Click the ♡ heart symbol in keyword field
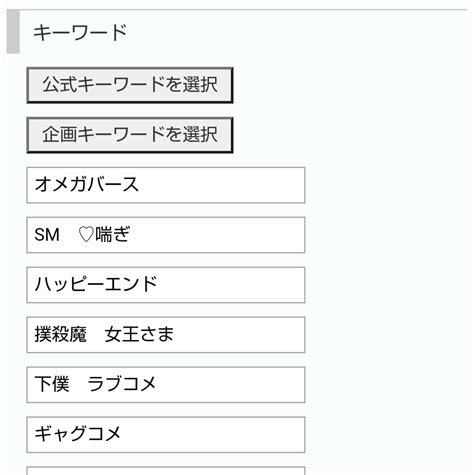474x475 pixels. [x=86, y=235]
